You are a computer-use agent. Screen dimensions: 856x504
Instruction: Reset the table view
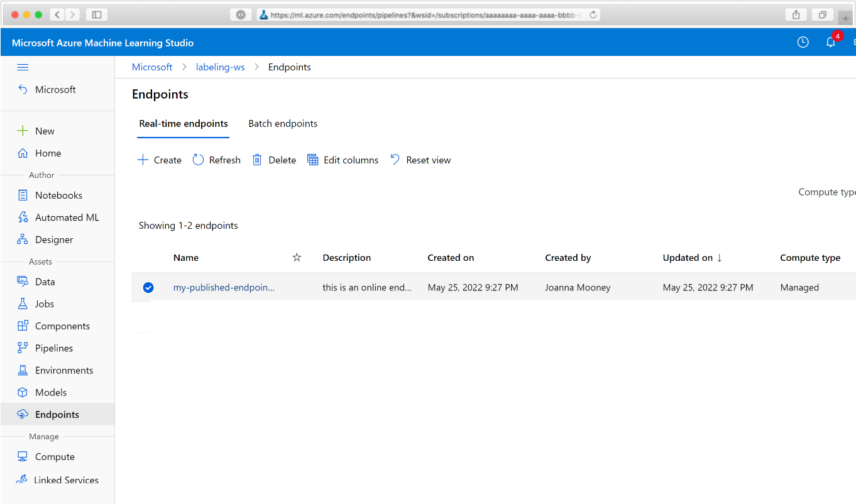tap(420, 160)
